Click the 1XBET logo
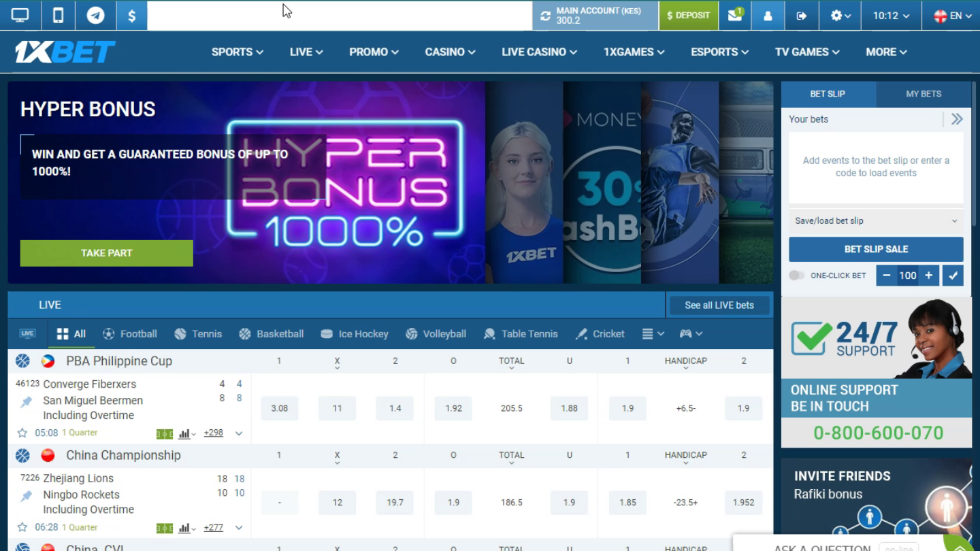980x551 pixels. (x=65, y=52)
